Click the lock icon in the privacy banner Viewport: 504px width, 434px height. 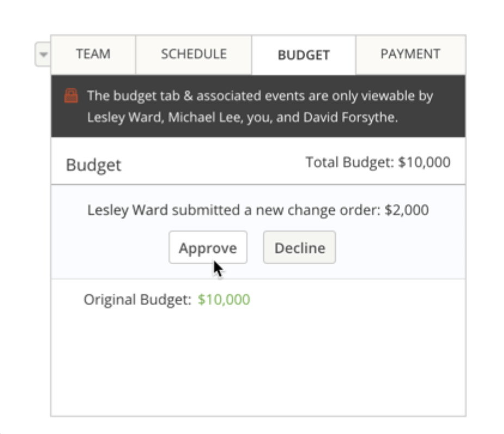[x=71, y=96]
